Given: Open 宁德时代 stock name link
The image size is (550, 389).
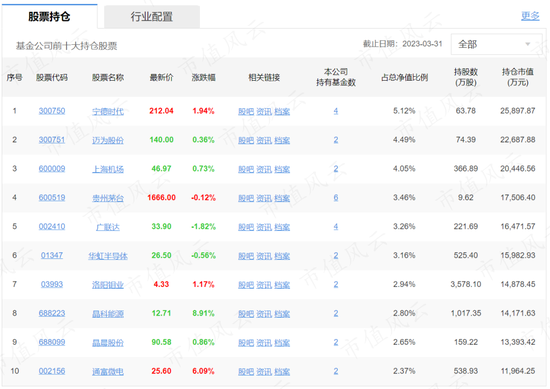Looking at the screenshot, I should click(x=108, y=112).
